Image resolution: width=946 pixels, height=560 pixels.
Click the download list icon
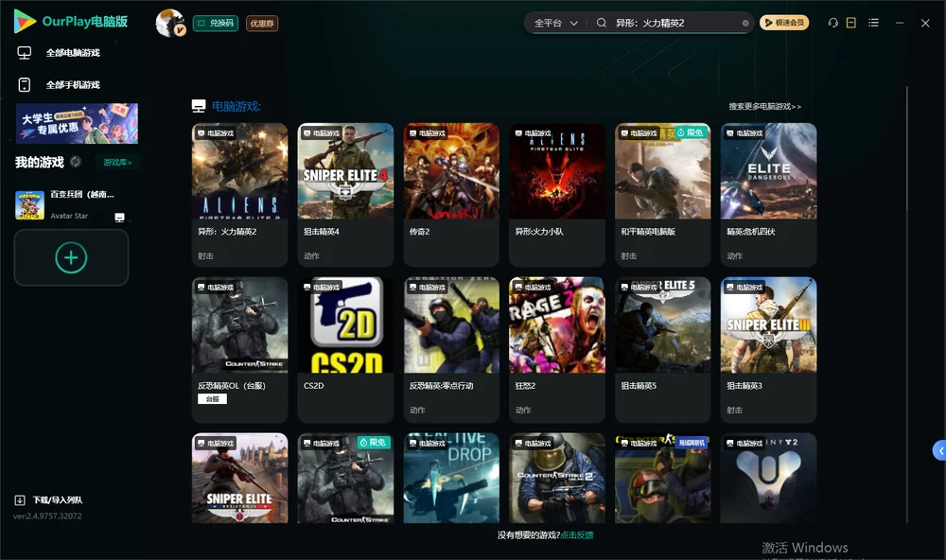click(x=20, y=500)
